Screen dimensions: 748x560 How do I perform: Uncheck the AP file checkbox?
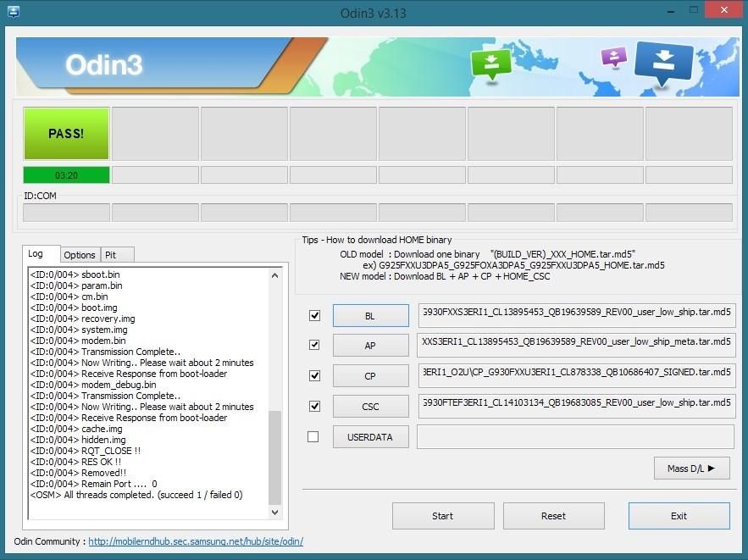click(x=314, y=345)
